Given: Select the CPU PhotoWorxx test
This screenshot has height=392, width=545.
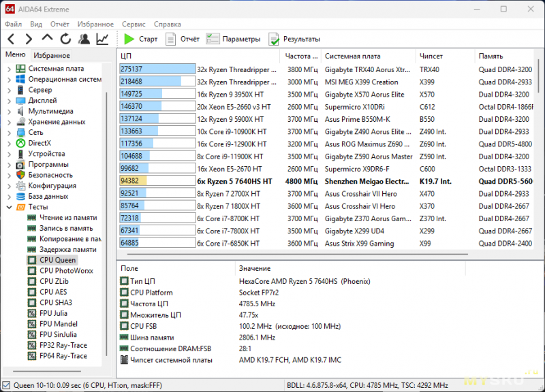Looking at the screenshot, I should click(x=61, y=271).
